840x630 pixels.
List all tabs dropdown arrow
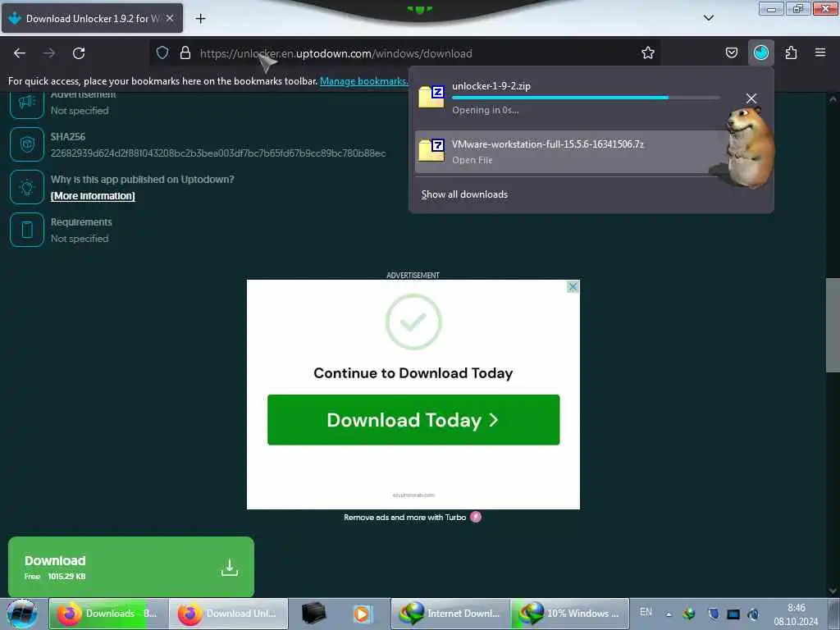click(708, 18)
